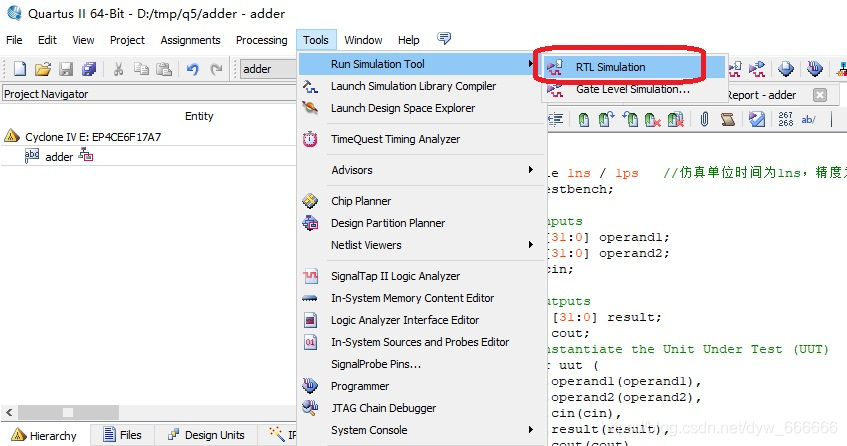
Task: Click the Cut scissors icon
Action: point(118,69)
